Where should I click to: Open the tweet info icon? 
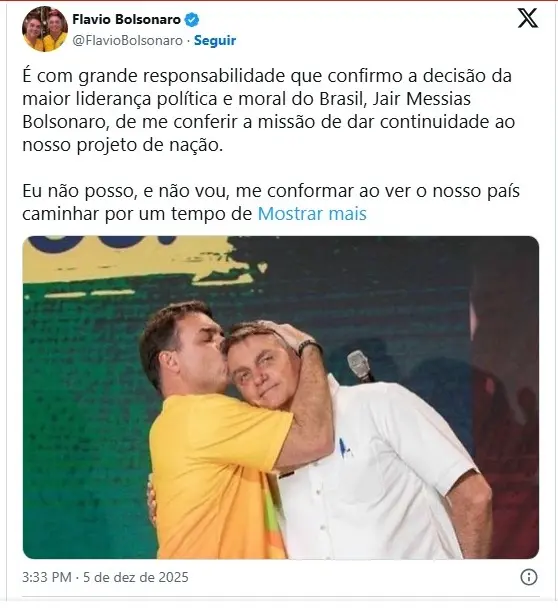click(528, 577)
